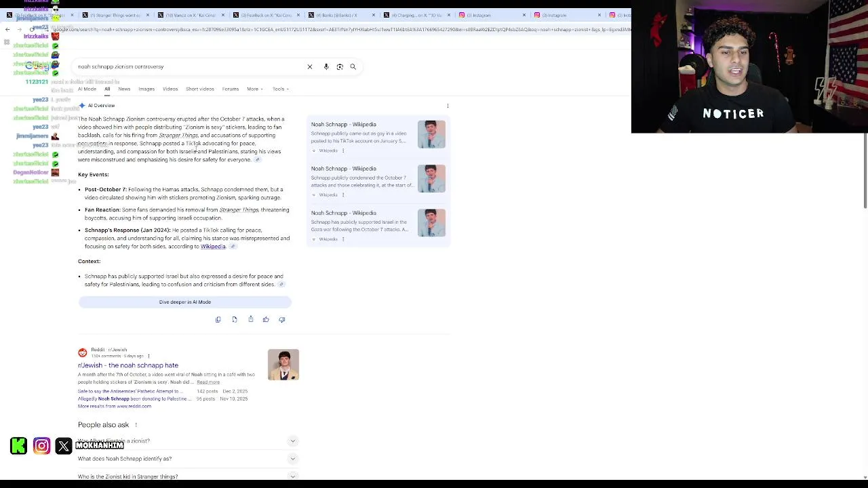Image resolution: width=868 pixels, height=488 pixels.
Task: Open the Reddit result three-dot menu
Action: click(149, 356)
